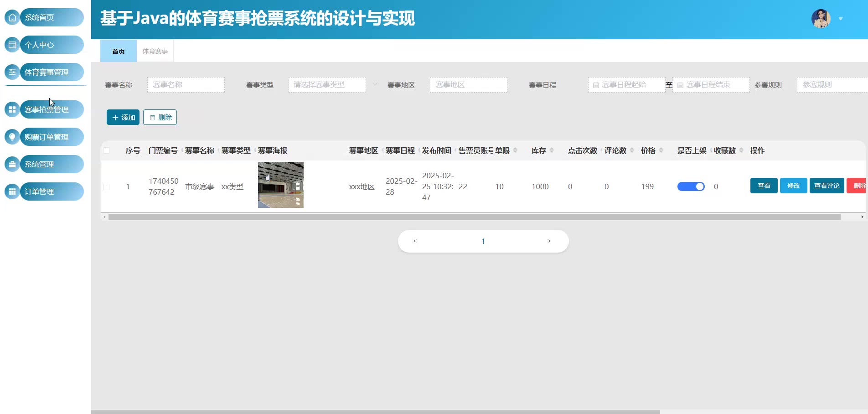Click the sliders icon beside 体育赛事管理
The height and width of the screenshot is (414, 868).
click(12, 72)
